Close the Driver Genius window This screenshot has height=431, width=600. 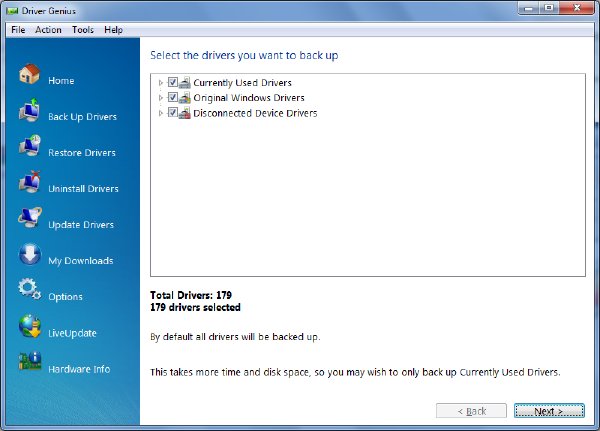click(x=577, y=8)
